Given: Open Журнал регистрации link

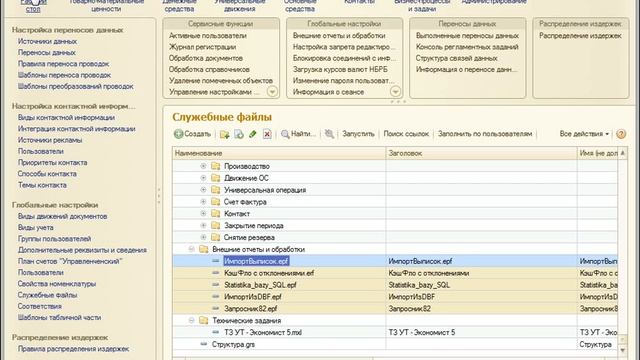Looking at the screenshot, I should click(202, 47).
